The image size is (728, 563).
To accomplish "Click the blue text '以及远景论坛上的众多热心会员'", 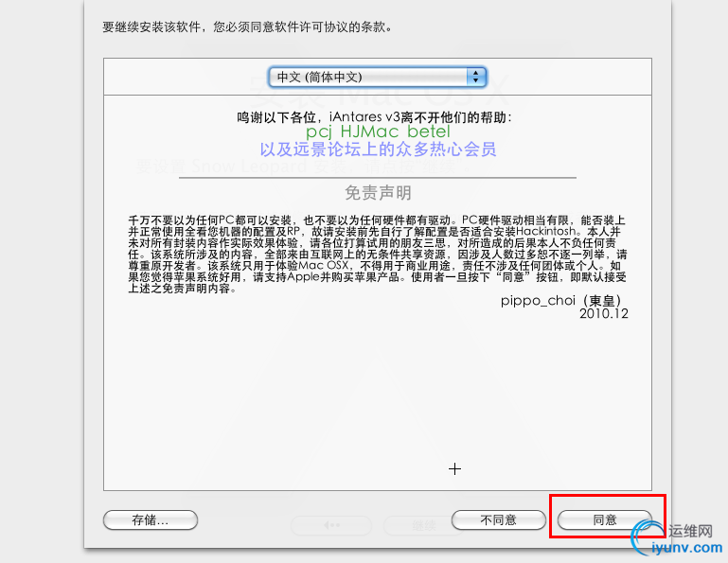I will pos(378,150).
